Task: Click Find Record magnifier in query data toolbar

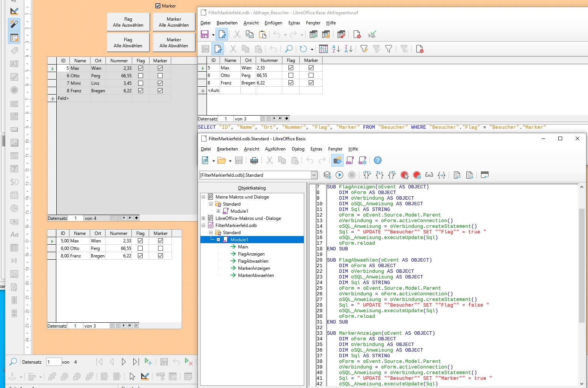Action: pyautogui.click(x=288, y=49)
